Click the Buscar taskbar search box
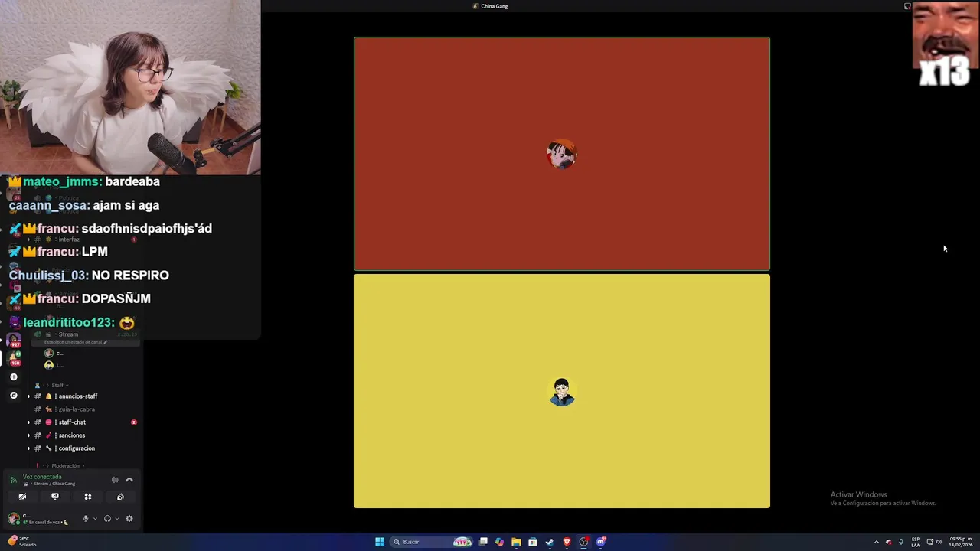This screenshot has height=551, width=980. pos(433,542)
